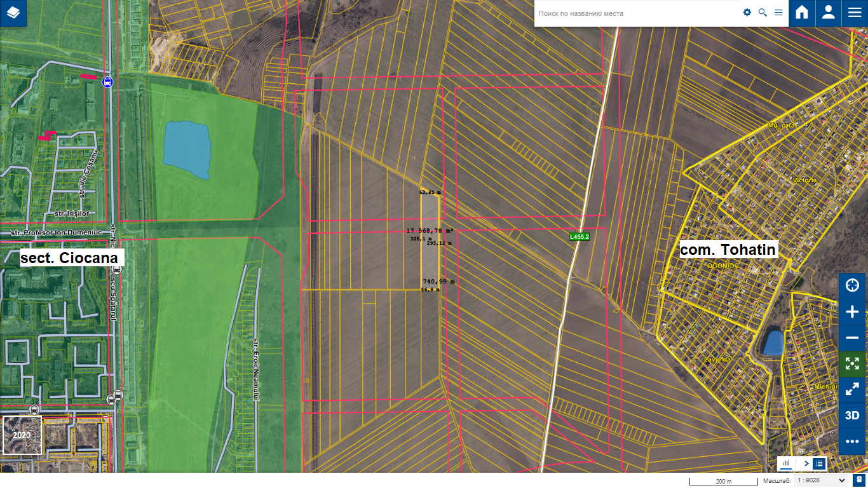This screenshot has width=868, height=488.
Task: Toggle the green zoom-to-extent button
Action: [x=852, y=364]
